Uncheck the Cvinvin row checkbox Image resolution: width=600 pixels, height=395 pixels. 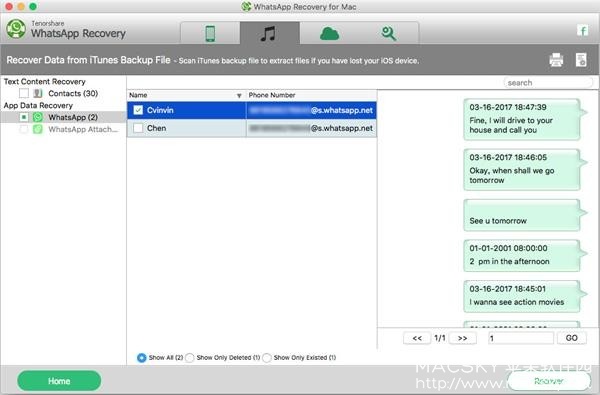138,110
